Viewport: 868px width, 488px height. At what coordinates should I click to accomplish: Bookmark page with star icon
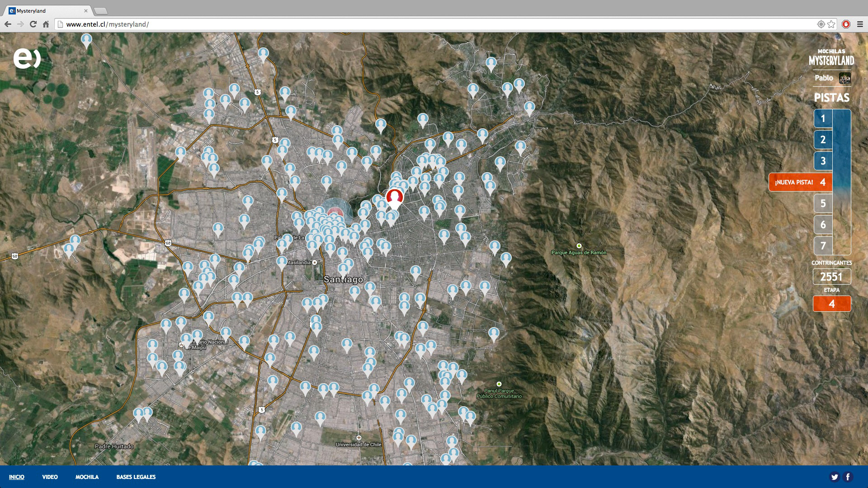pyautogui.click(x=831, y=24)
